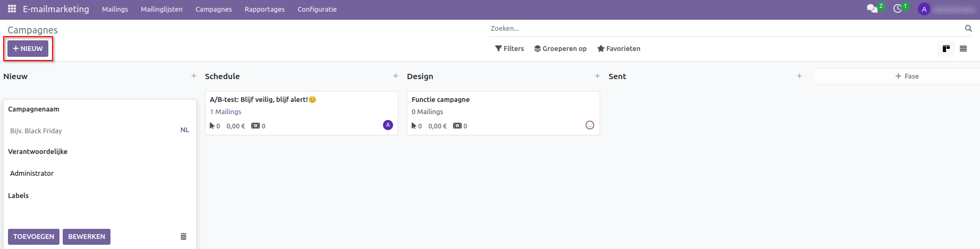The image size is (980, 249).
Task: Expand the Filters dropdown
Action: [x=509, y=49]
